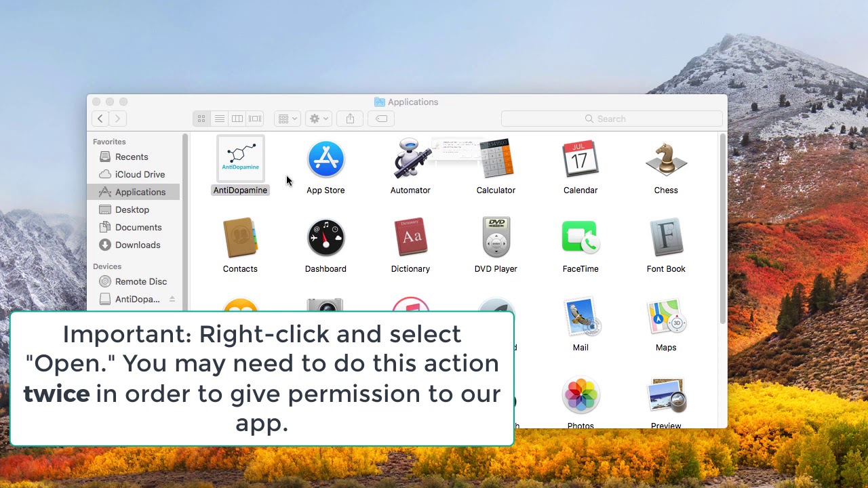Open Applications in the sidebar

134,192
